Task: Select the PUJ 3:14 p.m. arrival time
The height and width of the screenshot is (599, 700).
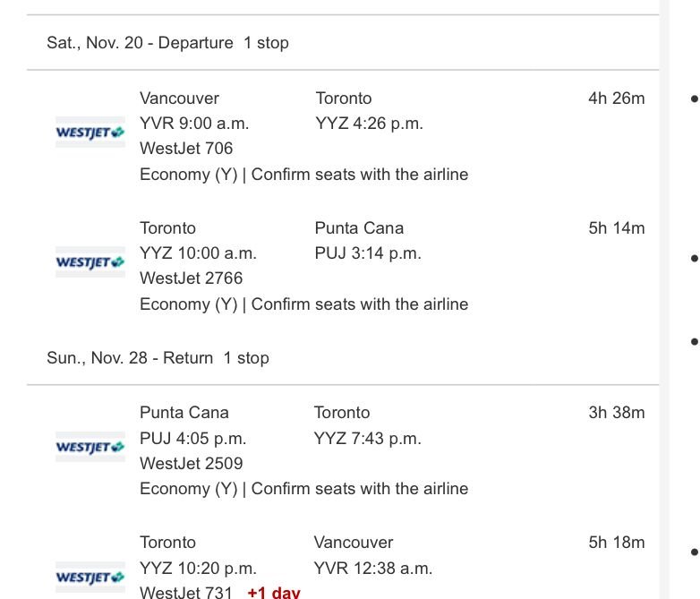Action: point(368,253)
